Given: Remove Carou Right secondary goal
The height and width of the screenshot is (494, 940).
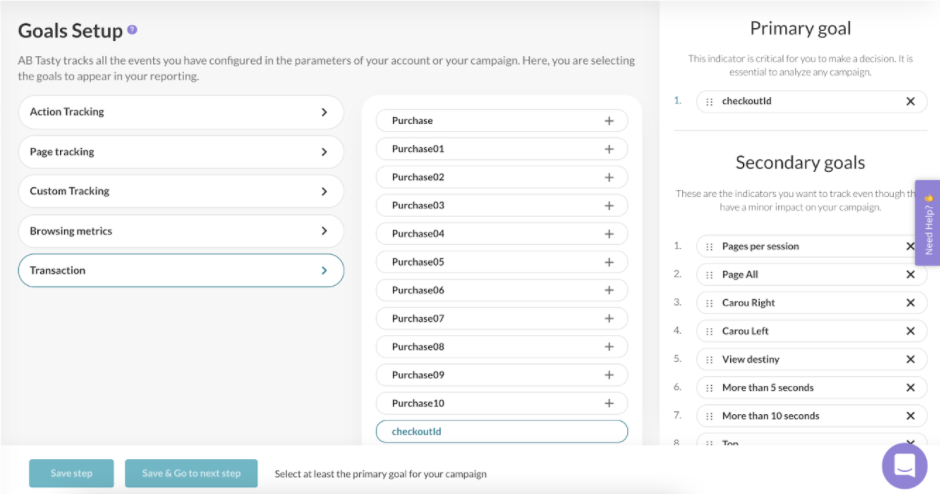Looking at the screenshot, I should [910, 303].
